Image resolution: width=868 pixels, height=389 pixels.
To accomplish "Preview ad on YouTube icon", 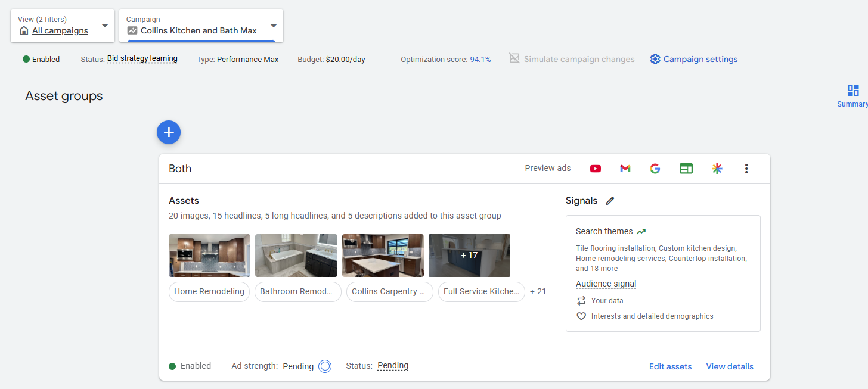I will point(595,169).
